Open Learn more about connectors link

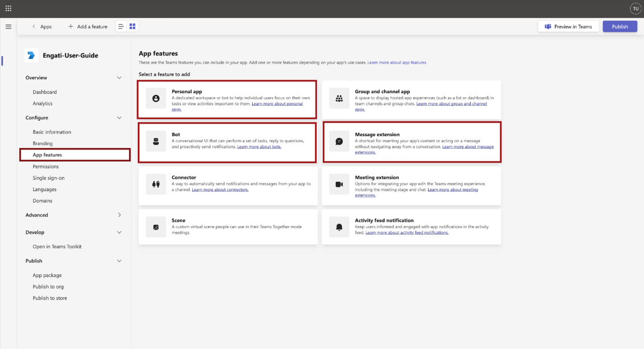click(x=220, y=190)
